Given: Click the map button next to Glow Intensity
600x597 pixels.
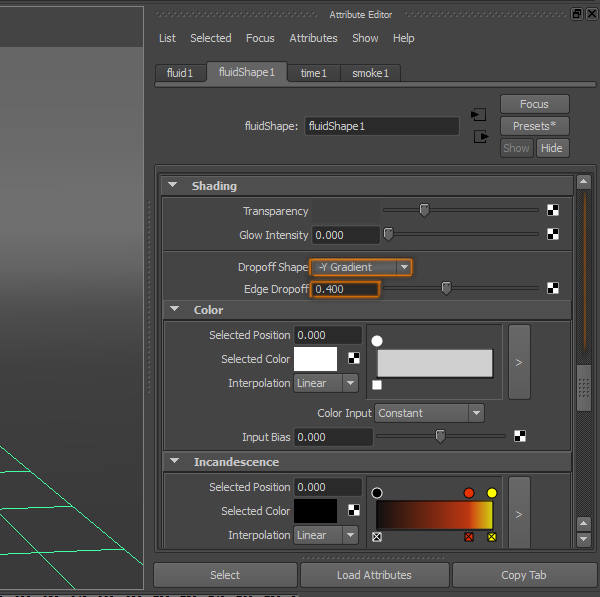Looking at the screenshot, I should point(552,235).
